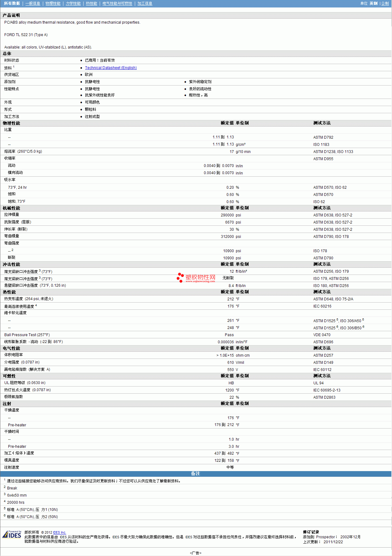Viewport: 392px width, 556px height.
Task: Switch units to 公制
Action: (385, 3)
